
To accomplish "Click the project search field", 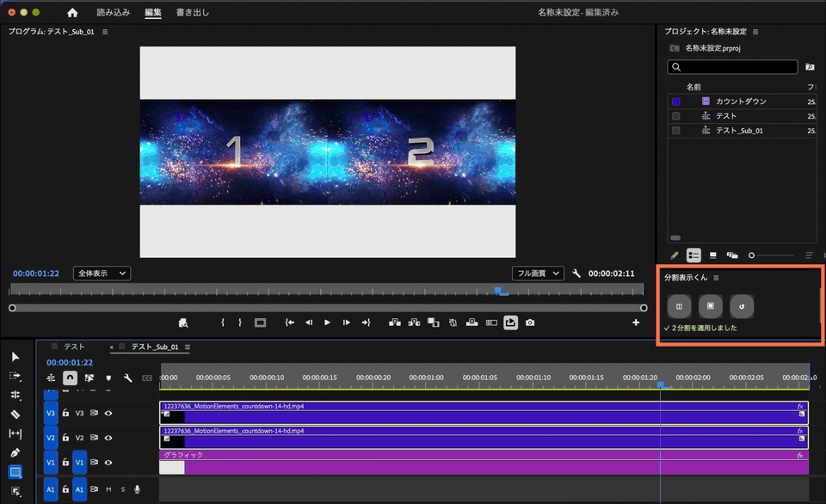I will 732,67.
